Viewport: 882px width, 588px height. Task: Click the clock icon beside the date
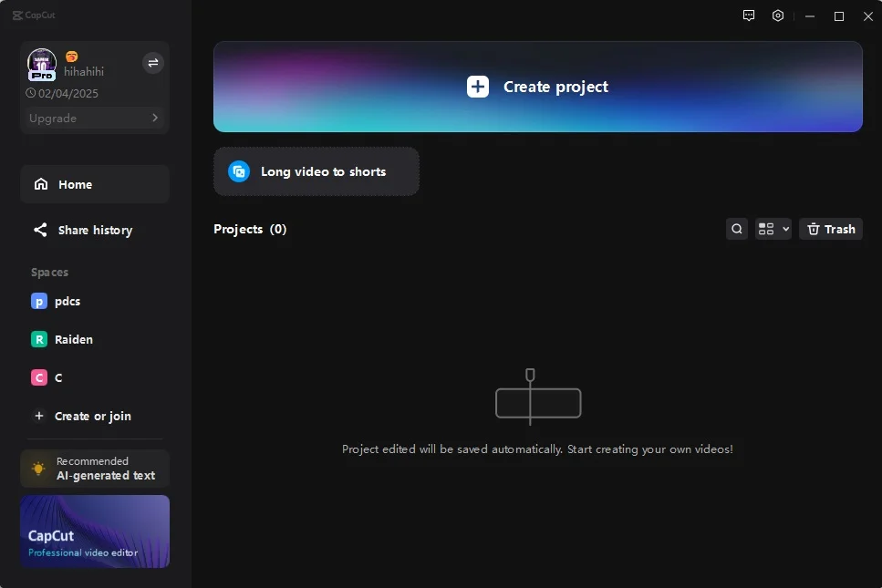(x=30, y=93)
